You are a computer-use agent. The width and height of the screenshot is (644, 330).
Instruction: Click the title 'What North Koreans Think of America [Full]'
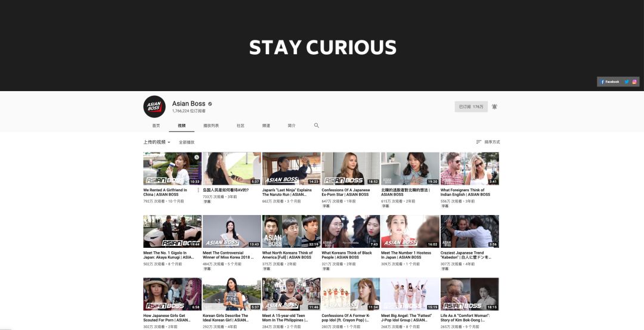pos(287,255)
